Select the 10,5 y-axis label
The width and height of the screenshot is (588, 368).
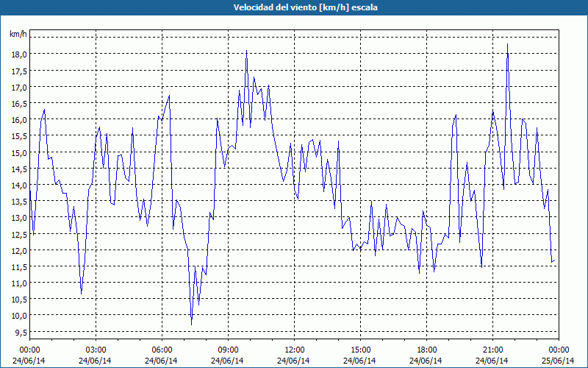[20, 300]
